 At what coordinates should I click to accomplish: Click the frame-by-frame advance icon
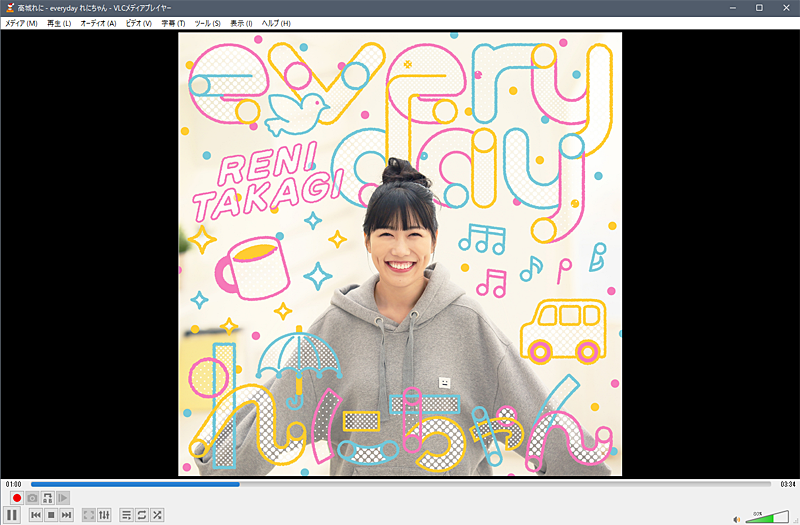tap(62, 498)
